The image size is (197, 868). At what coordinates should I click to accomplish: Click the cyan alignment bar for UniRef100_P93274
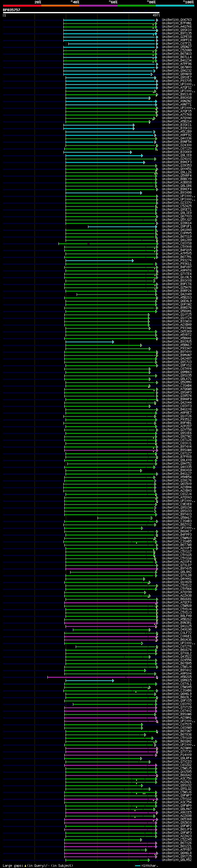click(100, 260)
